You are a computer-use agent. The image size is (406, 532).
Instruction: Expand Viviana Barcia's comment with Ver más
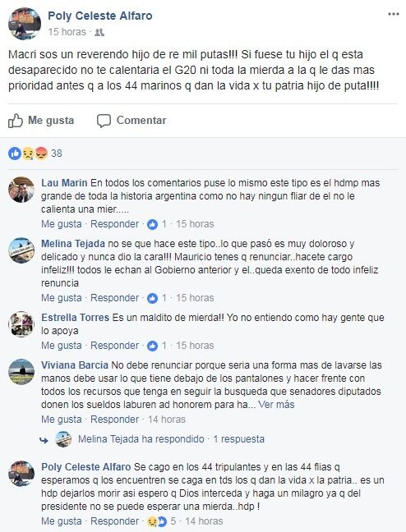click(276, 405)
